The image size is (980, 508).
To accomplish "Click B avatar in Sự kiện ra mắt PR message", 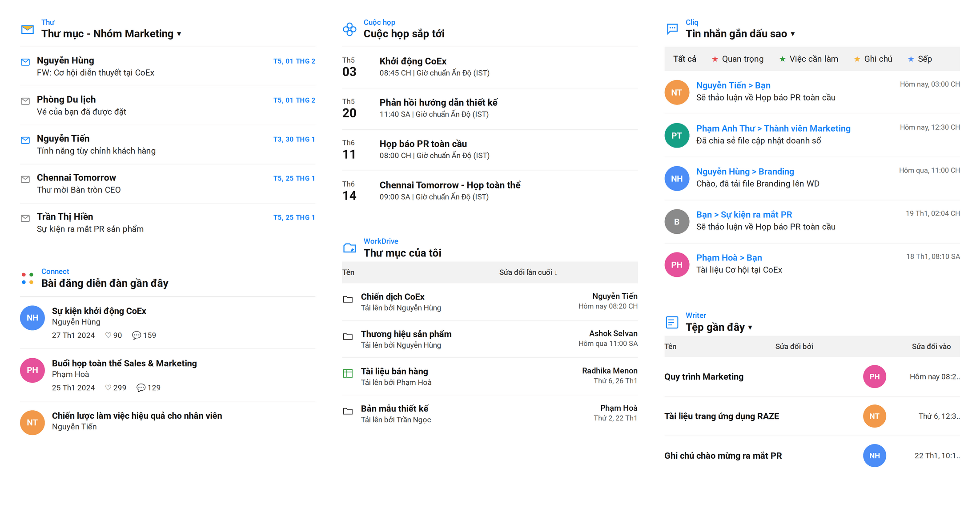I will (677, 222).
